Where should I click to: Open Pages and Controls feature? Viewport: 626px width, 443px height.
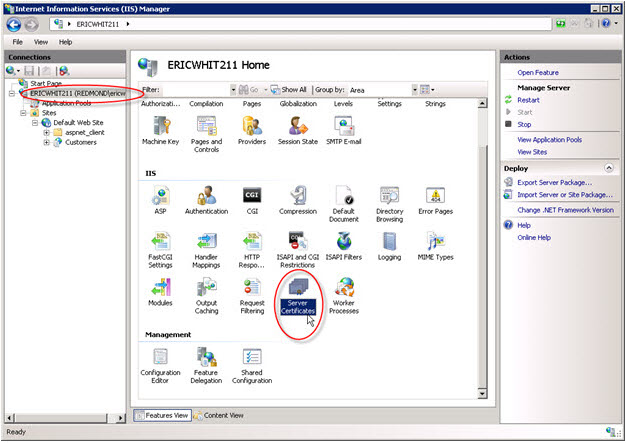click(x=206, y=134)
